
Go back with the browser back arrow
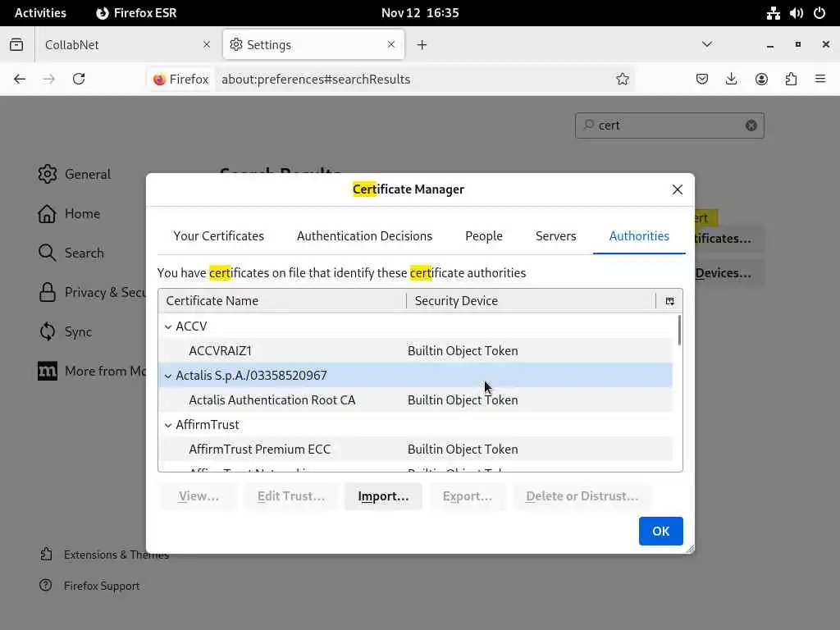(x=20, y=80)
